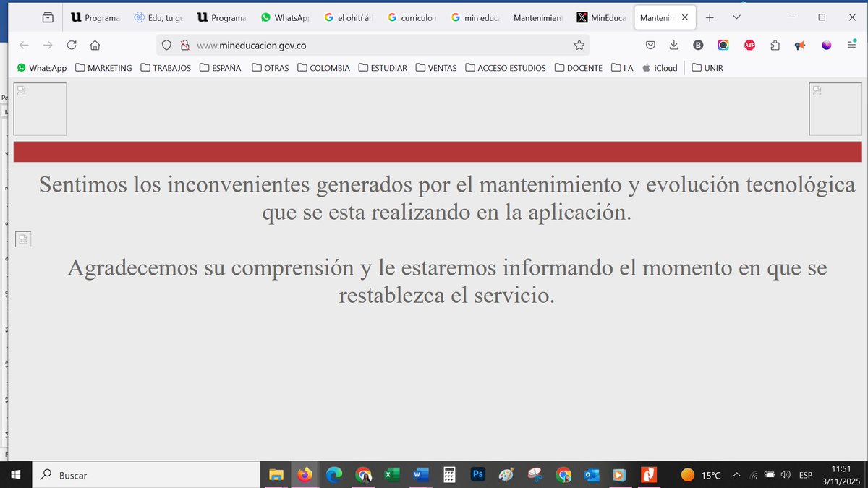This screenshot has width=868, height=488.
Task: Go back to the previous page
Action: coord(24,45)
